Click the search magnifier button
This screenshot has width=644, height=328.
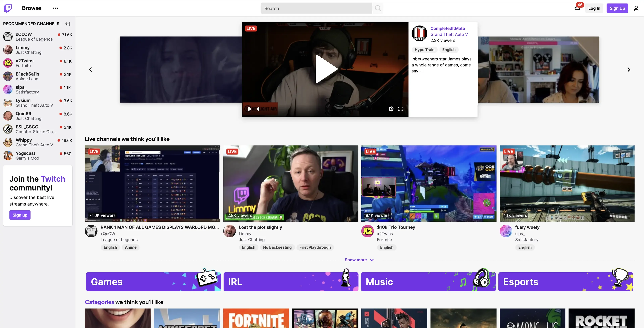pos(378,8)
